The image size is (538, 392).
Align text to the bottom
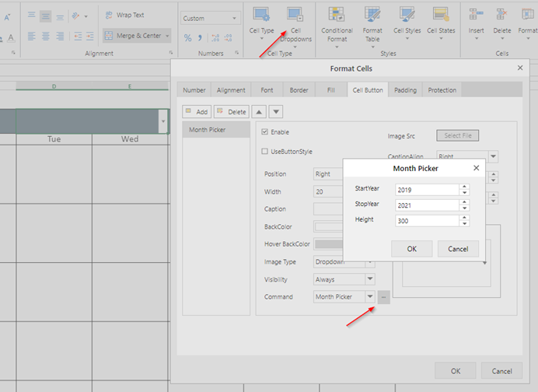click(x=60, y=16)
